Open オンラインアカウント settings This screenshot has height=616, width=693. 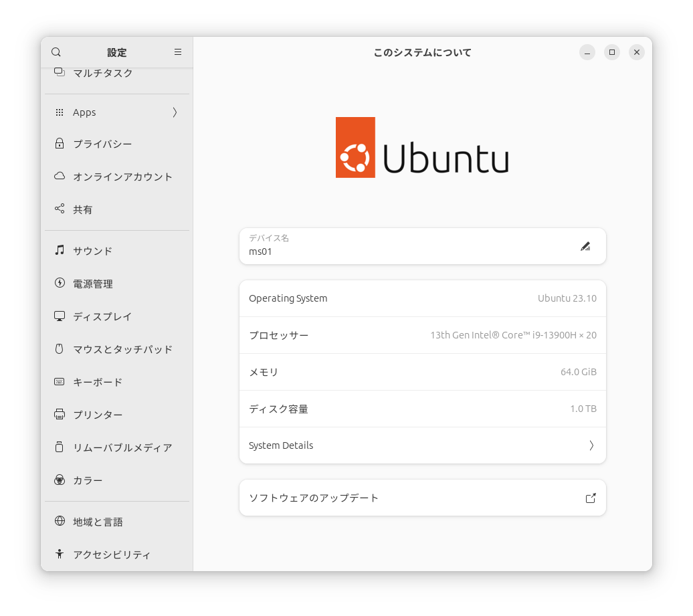pyautogui.click(x=117, y=177)
